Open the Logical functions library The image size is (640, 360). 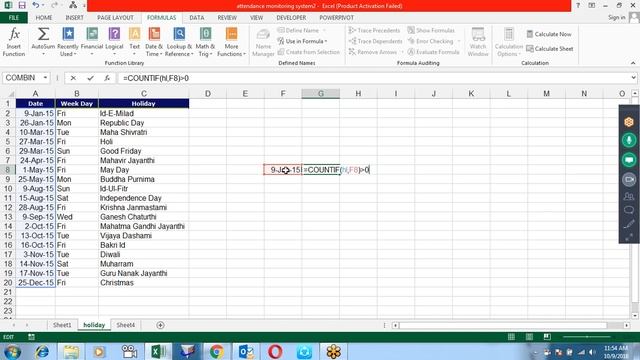click(114, 42)
